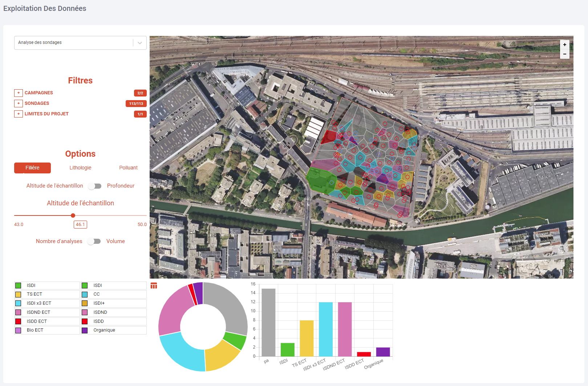The width and height of the screenshot is (588, 386).
Task: Click the grey 'pa' bar
Action: point(268,323)
